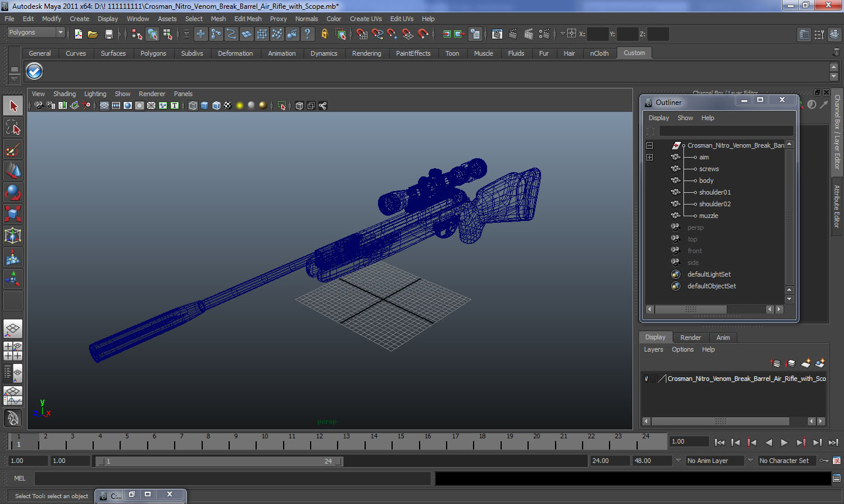Viewport: 844px width, 504px height.
Task: Go to start of playback range
Action: click(720, 442)
